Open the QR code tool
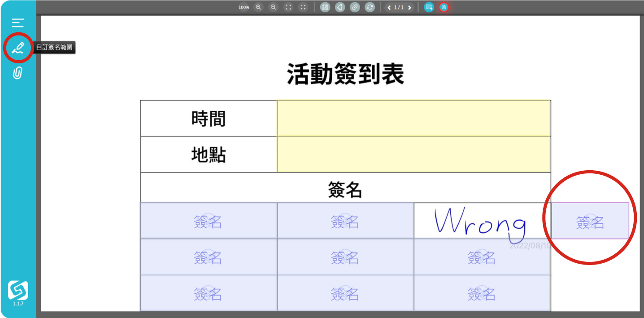This screenshot has width=644, height=318. tap(325, 7)
